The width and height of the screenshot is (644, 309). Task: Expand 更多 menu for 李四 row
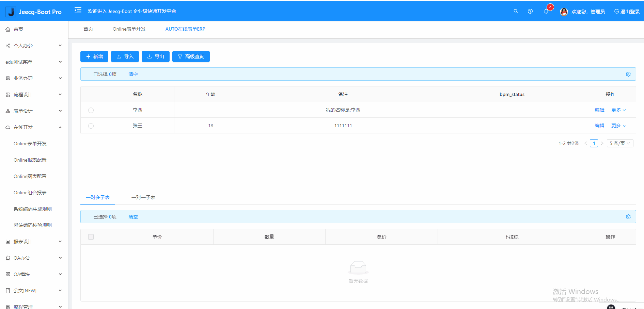pyautogui.click(x=618, y=110)
